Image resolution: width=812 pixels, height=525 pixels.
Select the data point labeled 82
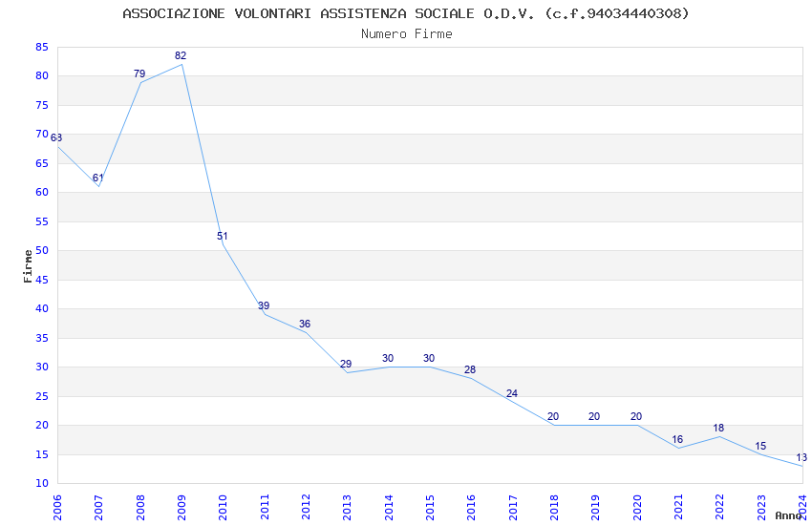pyautogui.click(x=181, y=55)
